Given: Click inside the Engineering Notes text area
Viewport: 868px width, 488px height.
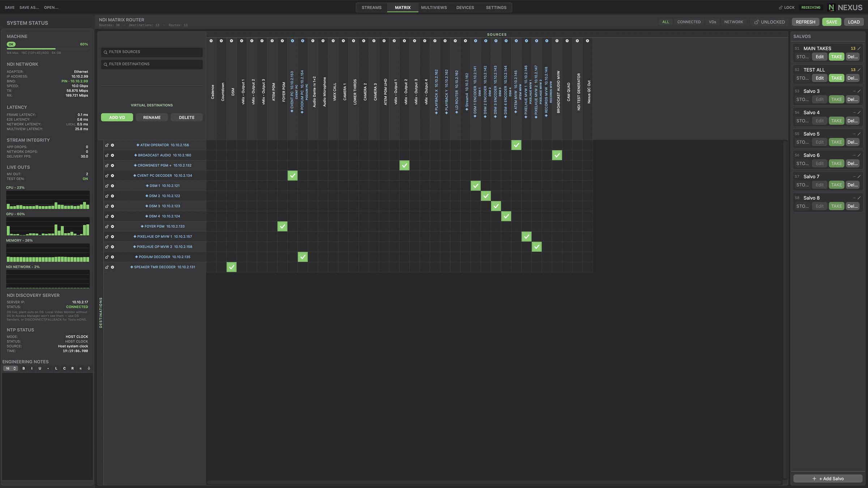Looking at the screenshot, I should [x=47, y=427].
